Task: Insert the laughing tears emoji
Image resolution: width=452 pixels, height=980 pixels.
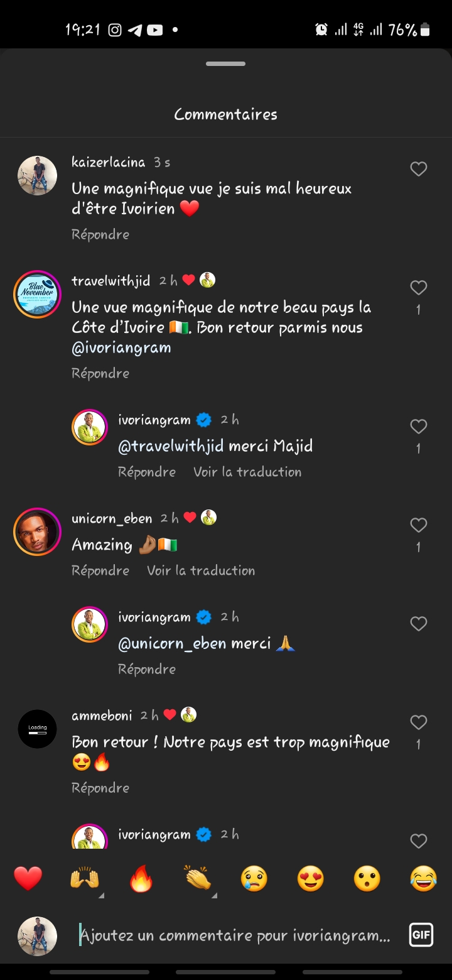Action: (424, 878)
